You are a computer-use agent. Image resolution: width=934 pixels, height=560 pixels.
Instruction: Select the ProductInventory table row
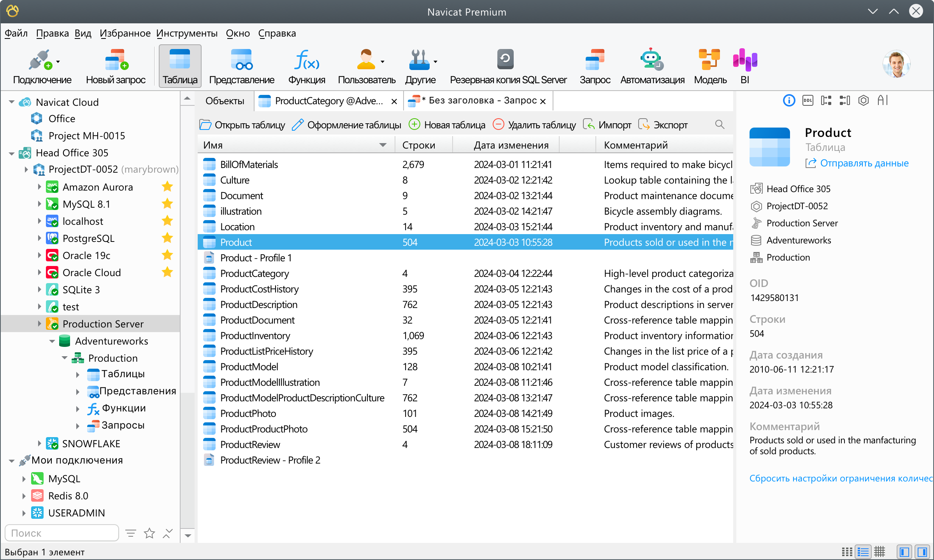point(465,336)
